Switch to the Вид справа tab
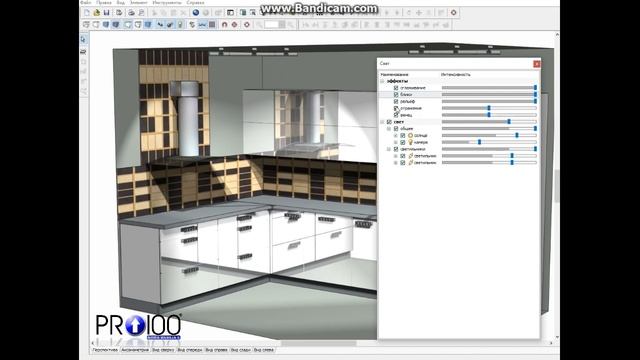 coord(216,350)
